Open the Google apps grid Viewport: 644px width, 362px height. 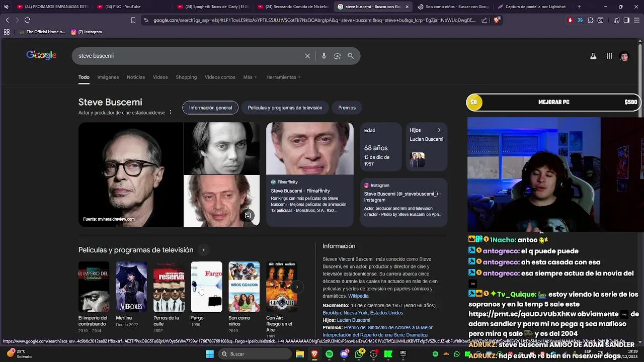(x=609, y=56)
